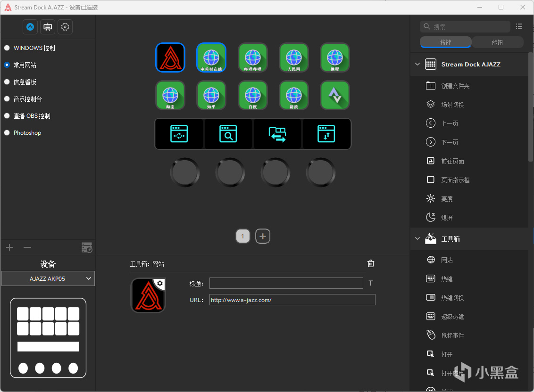This screenshot has height=392, width=534.
Task: Select the green double-arrow logo key
Action: point(335,95)
